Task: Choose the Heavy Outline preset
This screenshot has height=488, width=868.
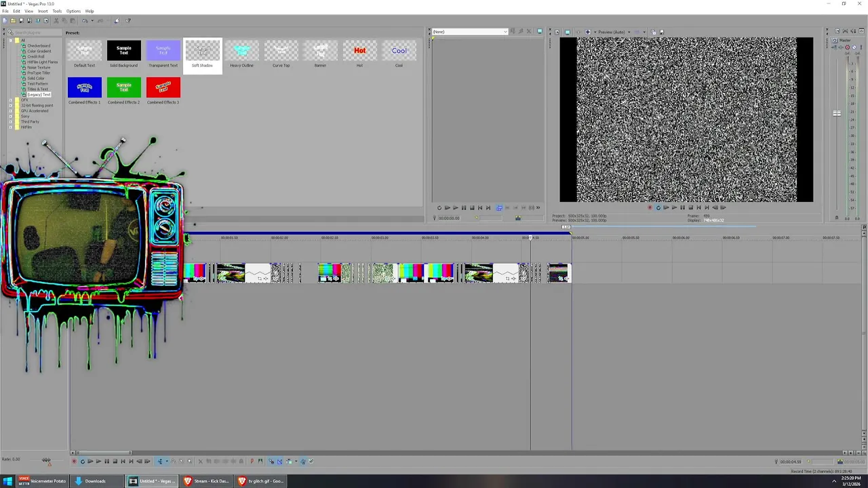Action: (x=241, y=54)
